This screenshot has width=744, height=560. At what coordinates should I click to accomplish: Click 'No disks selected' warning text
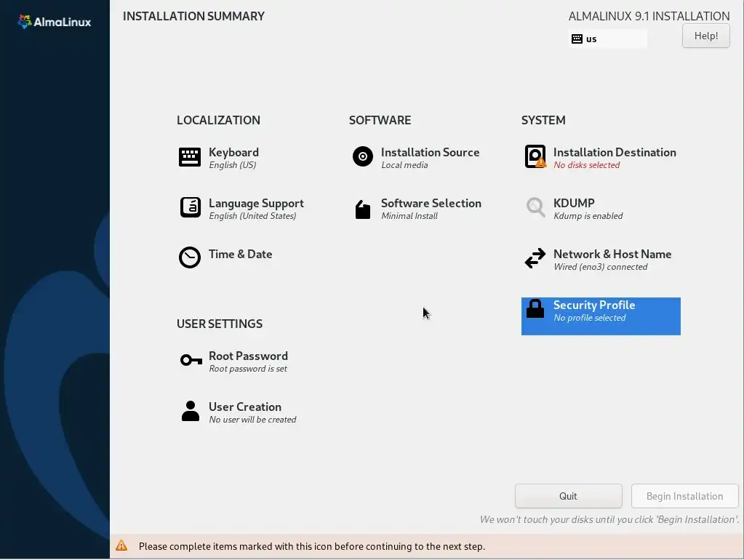(x=586, y=165)
